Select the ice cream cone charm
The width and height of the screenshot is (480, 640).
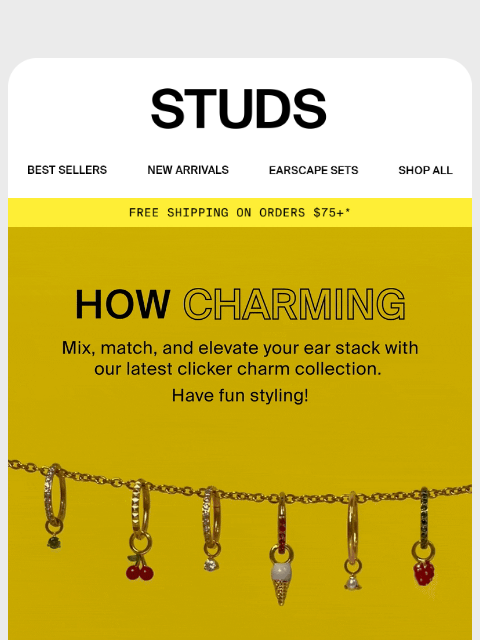[x=281, y=582]
